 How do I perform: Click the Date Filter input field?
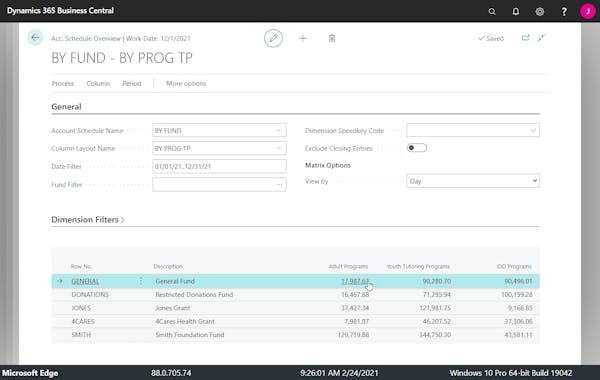[219, 166]
